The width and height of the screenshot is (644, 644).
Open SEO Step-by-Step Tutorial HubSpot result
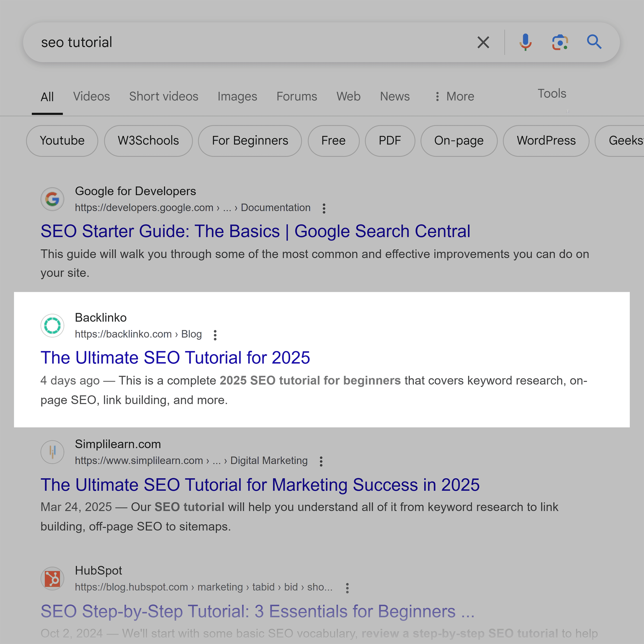pyautogui.click(x=257, y=611)
